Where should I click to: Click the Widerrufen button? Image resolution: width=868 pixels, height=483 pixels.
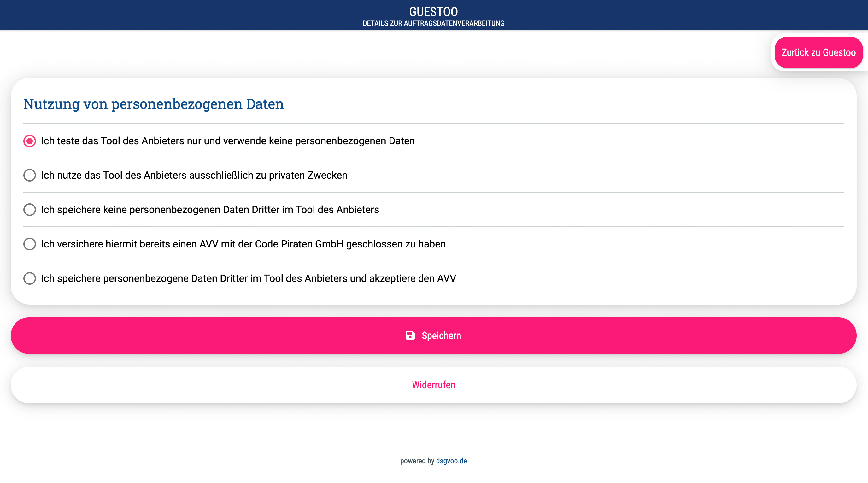tap(434, 385)
